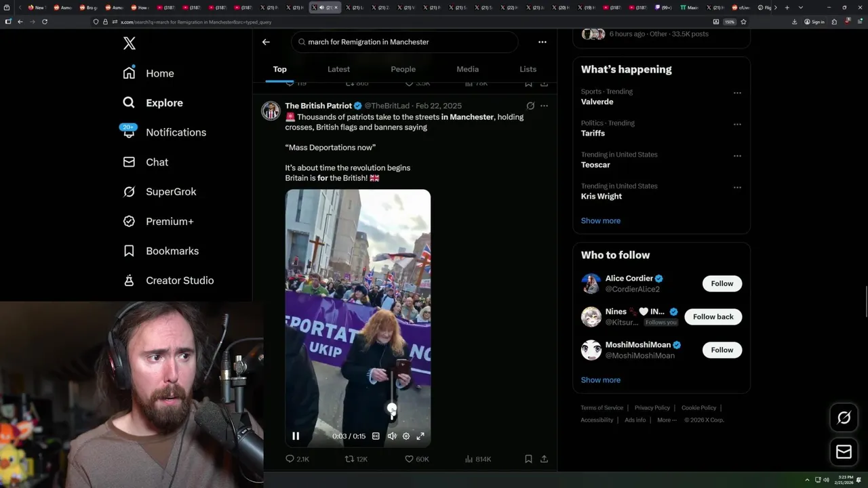The image size is (868, 488).
Task: View the post's 814K views analytics
Action: pyautogui.click(x=478, y=459)
